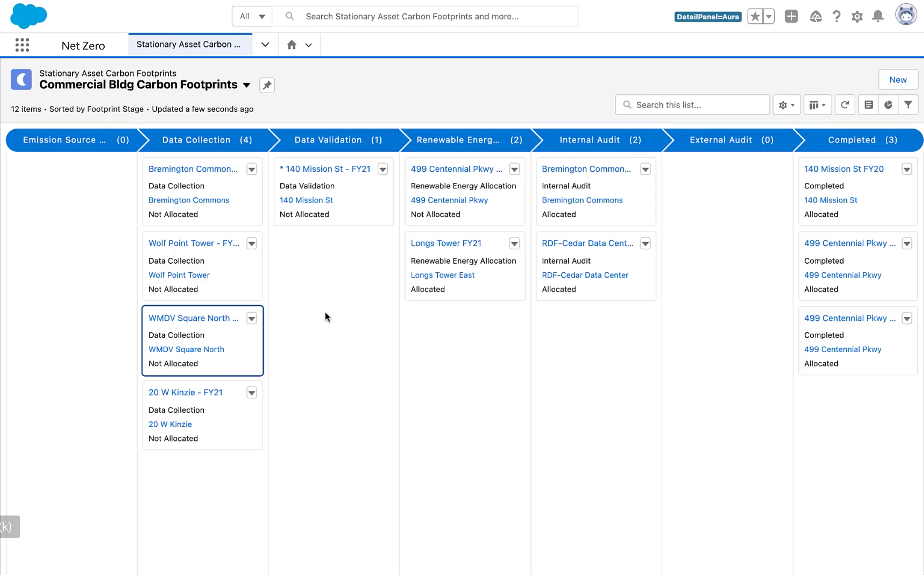
Task: Open 140 Mission St FY20 card actions
Action: coord(907,169)
